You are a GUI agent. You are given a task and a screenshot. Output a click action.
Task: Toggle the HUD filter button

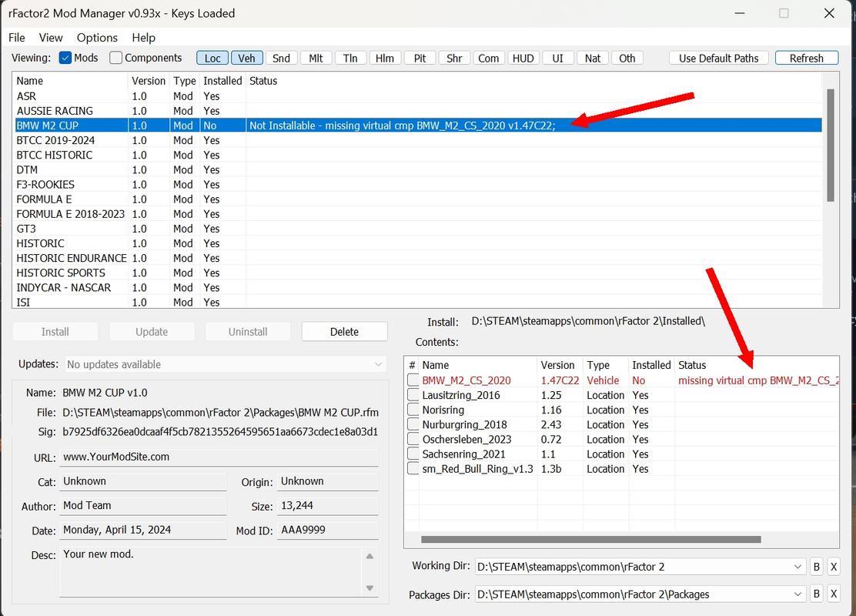[x=523, y=59]
